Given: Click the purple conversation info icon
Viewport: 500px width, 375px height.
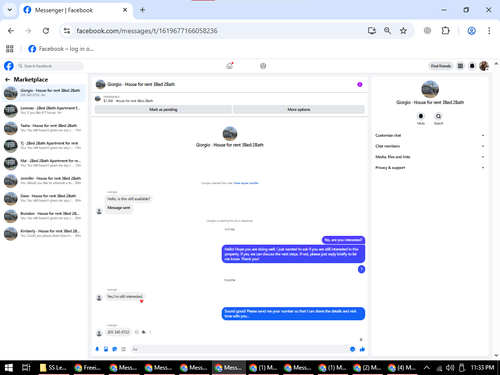Looking at the screenshot, I should [360, 84].
